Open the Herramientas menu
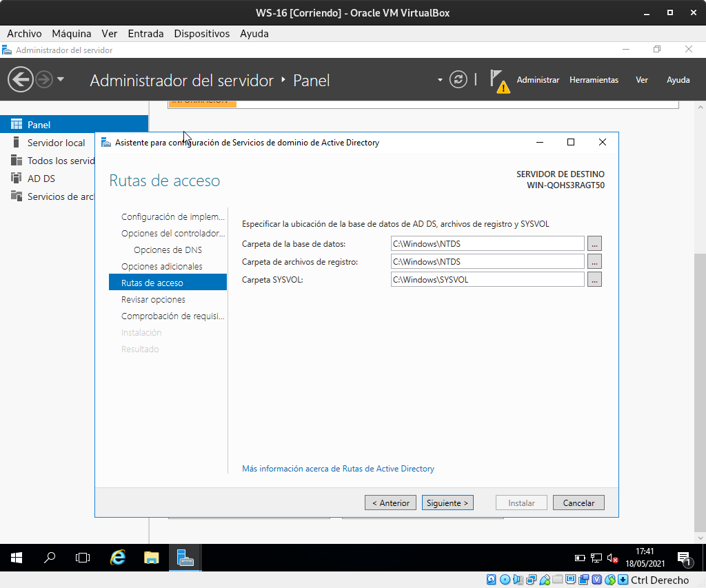This screenshot has width=706, height=588. [x=594, y=80]
